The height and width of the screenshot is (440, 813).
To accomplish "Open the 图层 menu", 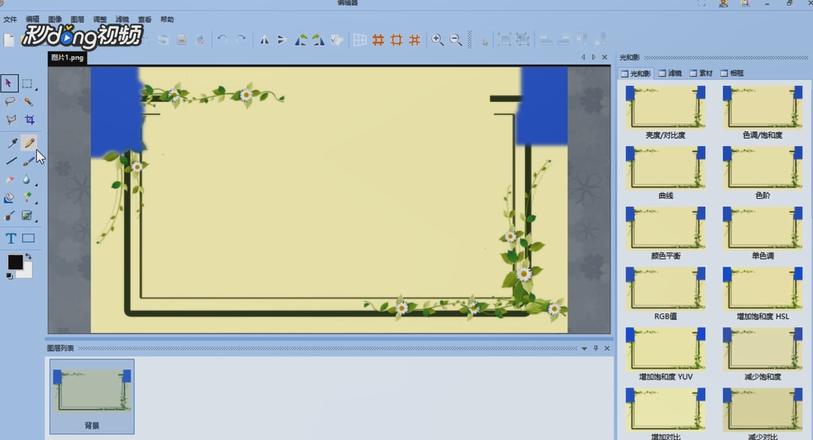I will click(x=77, y=20).
